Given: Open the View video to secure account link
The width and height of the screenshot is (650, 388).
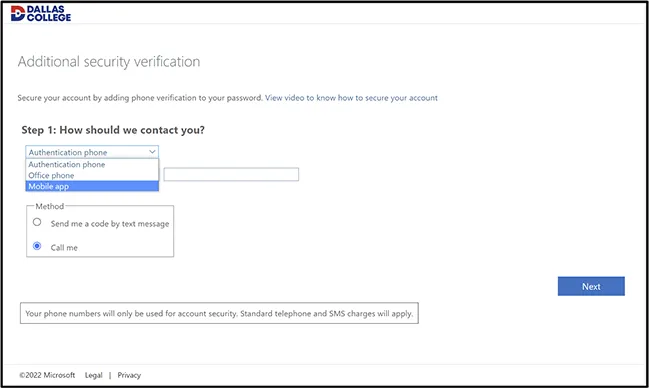Looking at the screenshot, I should click(x=351, y=98).
